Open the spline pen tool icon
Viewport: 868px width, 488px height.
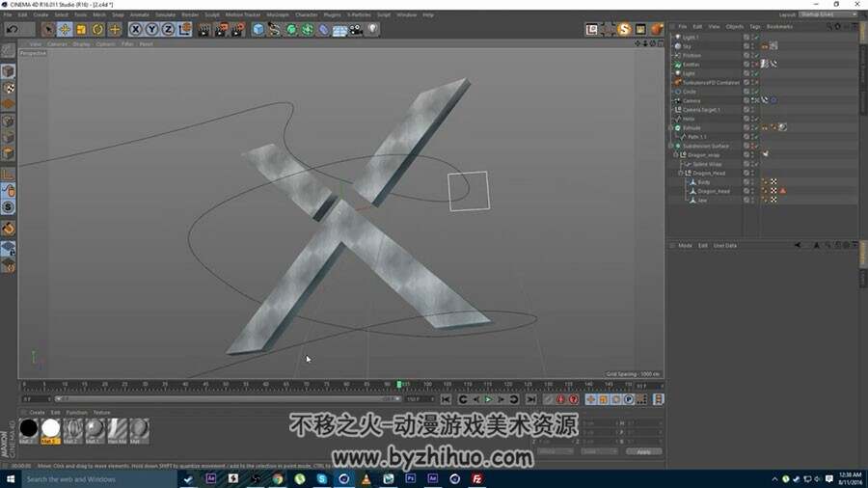pos(274,29)
